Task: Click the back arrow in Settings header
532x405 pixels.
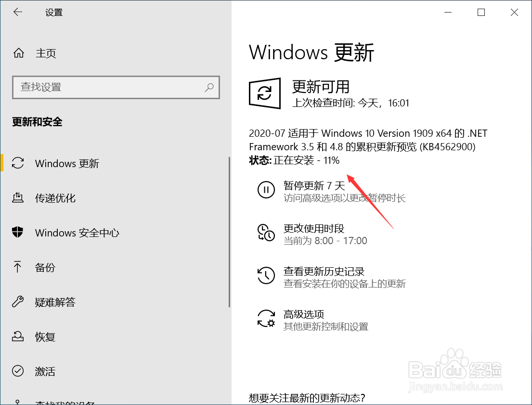Action: coord(18,12)
